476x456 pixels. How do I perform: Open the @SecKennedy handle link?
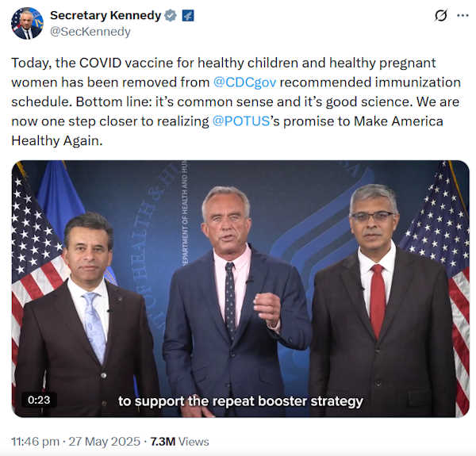tap(90, 32)
